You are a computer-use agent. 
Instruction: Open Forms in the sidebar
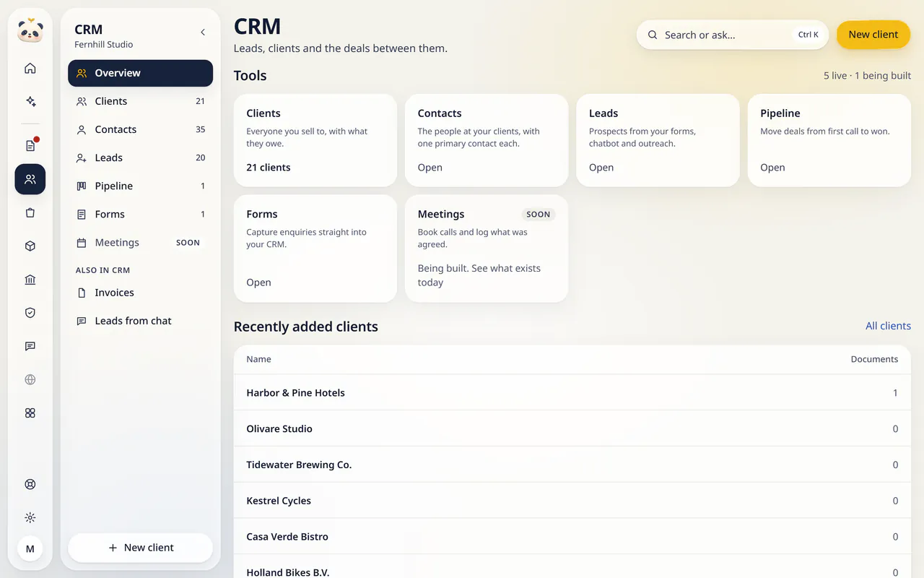141,214
